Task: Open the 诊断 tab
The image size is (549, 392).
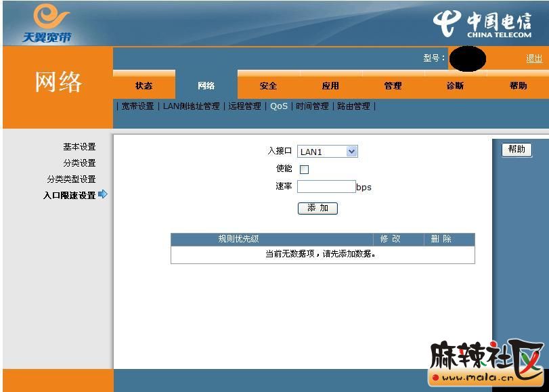Action: [x=455, y=86]
